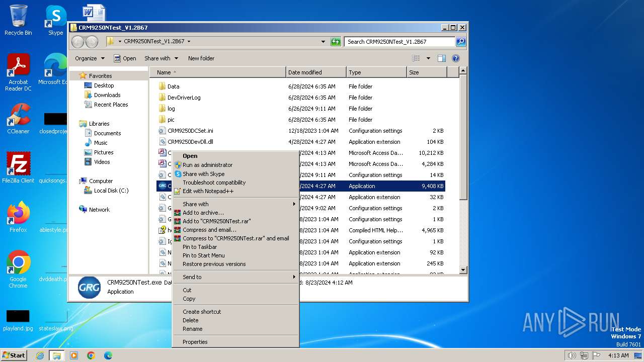The height and width of the screenshot is (362, 644).
Task: Select the CRM9250DevDll.dll file
Action: coord(301,142)
